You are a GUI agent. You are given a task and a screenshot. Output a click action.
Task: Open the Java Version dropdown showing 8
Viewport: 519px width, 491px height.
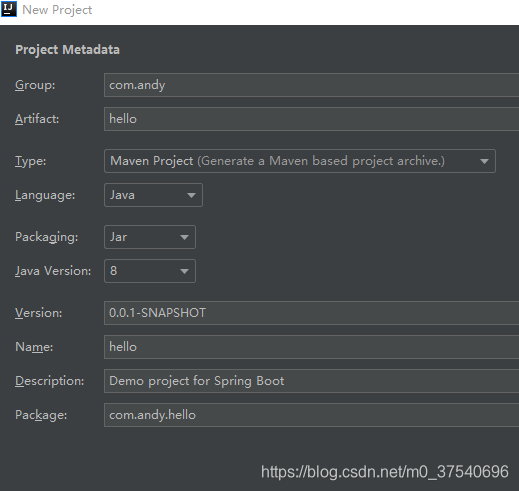pos(150,271)
